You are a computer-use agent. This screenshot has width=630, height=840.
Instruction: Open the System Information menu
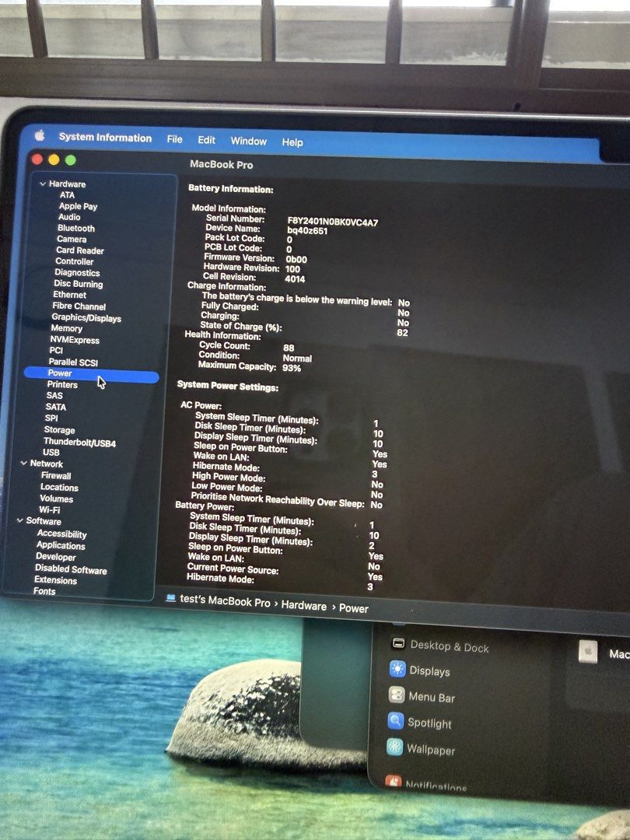105,137
